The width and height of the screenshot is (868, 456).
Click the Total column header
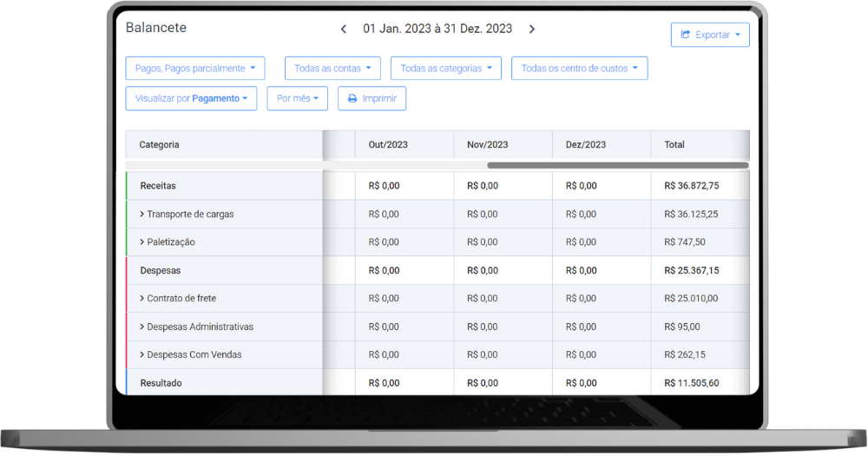pyautogui.click(x=674, y=145)
